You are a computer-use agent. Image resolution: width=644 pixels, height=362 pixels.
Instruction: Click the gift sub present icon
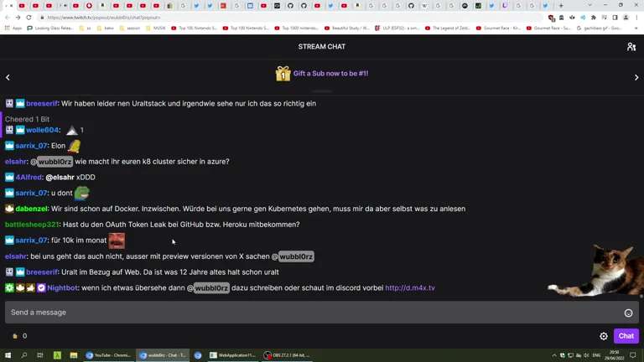[283, 74]
